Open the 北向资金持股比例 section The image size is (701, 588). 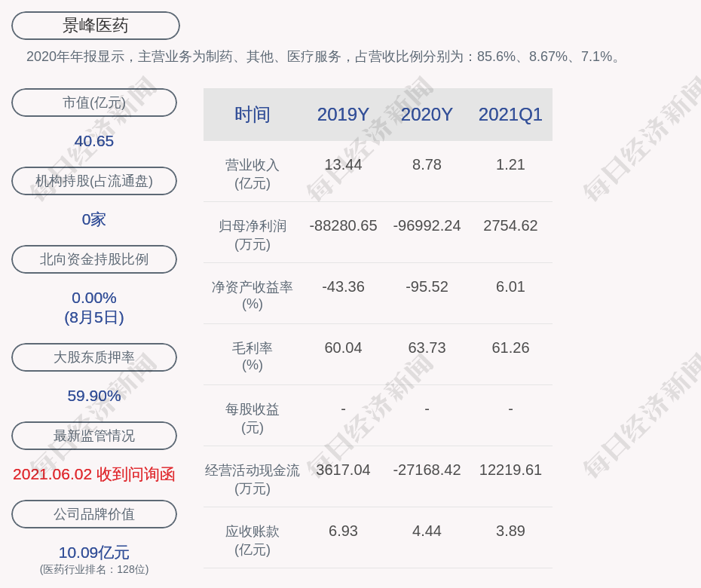pos(94,259)
